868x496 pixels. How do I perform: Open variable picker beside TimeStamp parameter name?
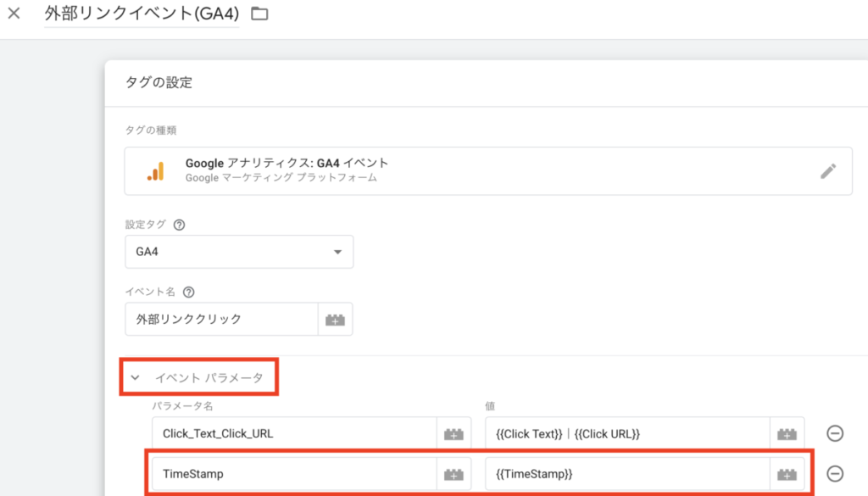453,474
